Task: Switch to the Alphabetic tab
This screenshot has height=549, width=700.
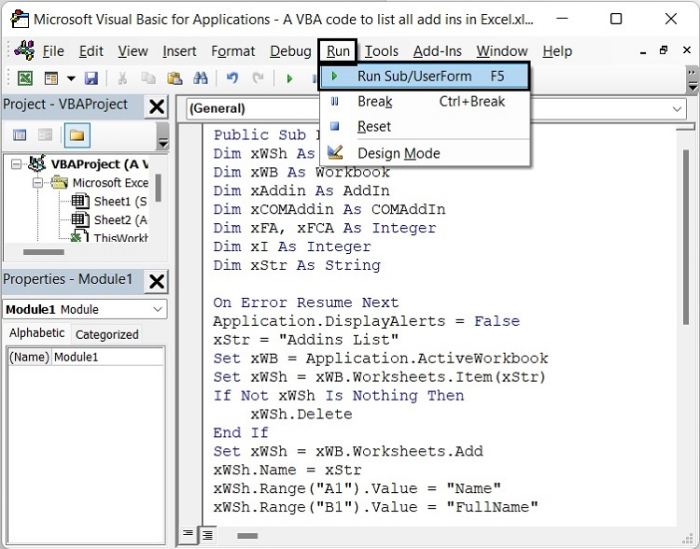Action: (37, 333)
